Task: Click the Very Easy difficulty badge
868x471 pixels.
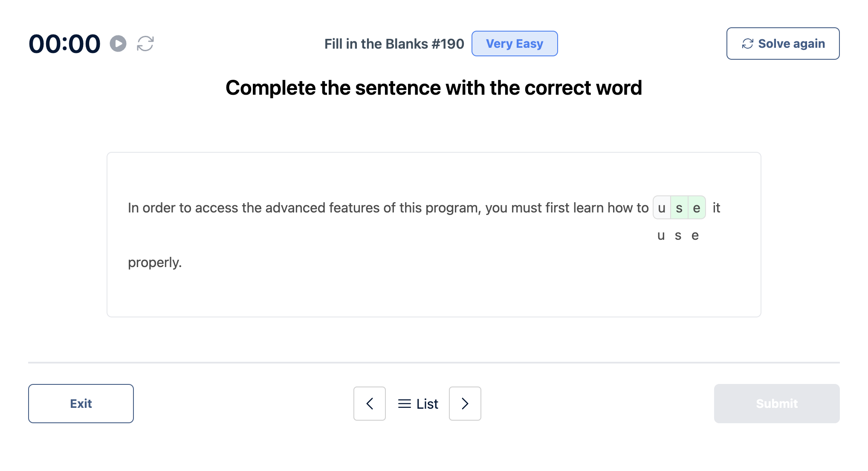Action: 513,44
